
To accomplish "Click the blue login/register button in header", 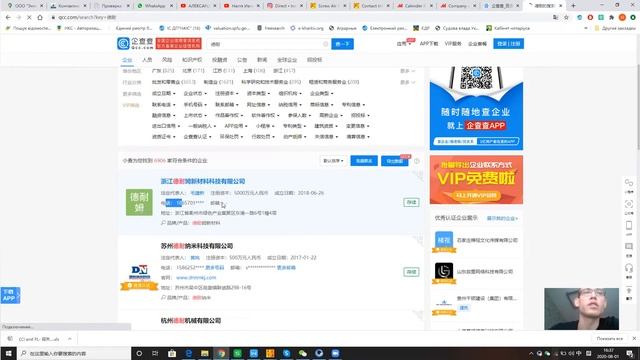I will click(x=508, y=44).
